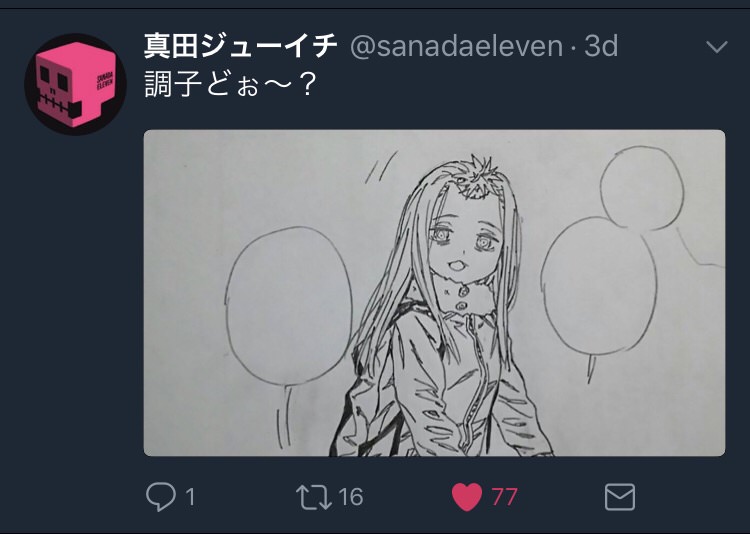Click the like count 77

coord(504,496)
